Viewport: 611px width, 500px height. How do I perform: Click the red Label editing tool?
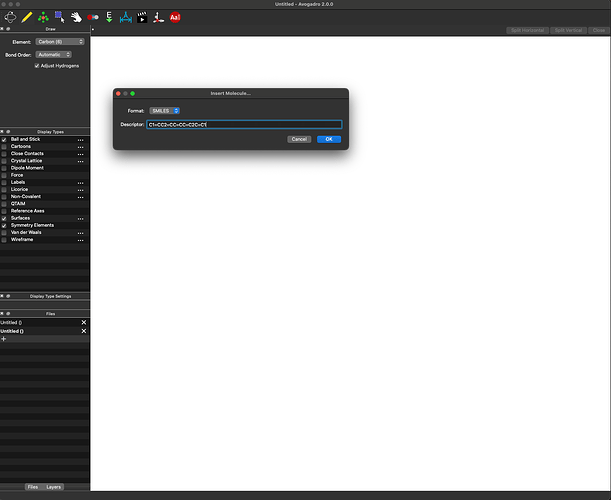click(x=175, y=17)
